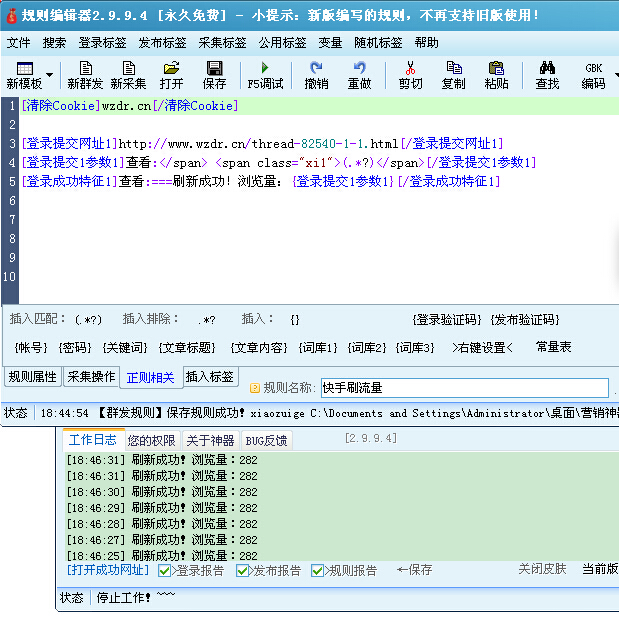Open the 右键设置 expander

(482, 347)
